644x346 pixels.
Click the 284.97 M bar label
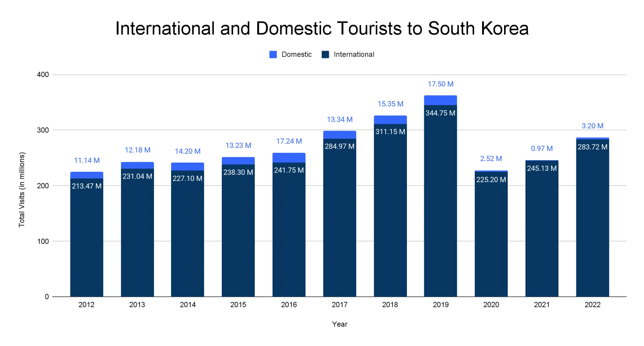tap(340, 146)
